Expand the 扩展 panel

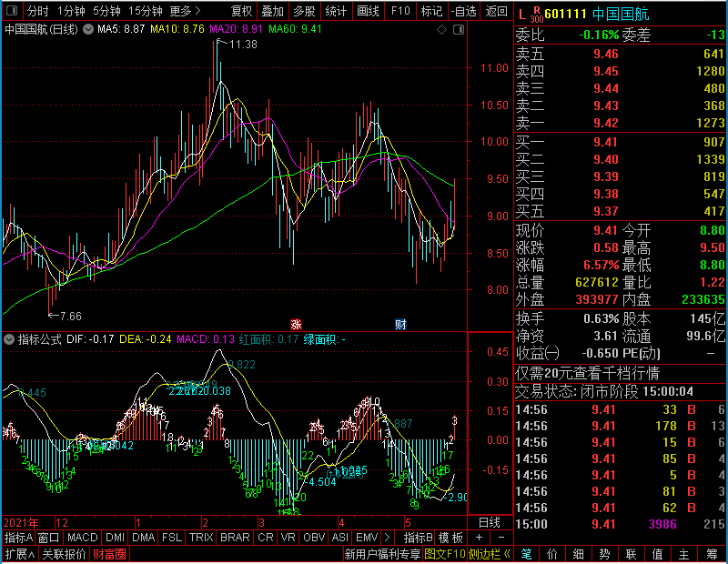pos(20,554)
